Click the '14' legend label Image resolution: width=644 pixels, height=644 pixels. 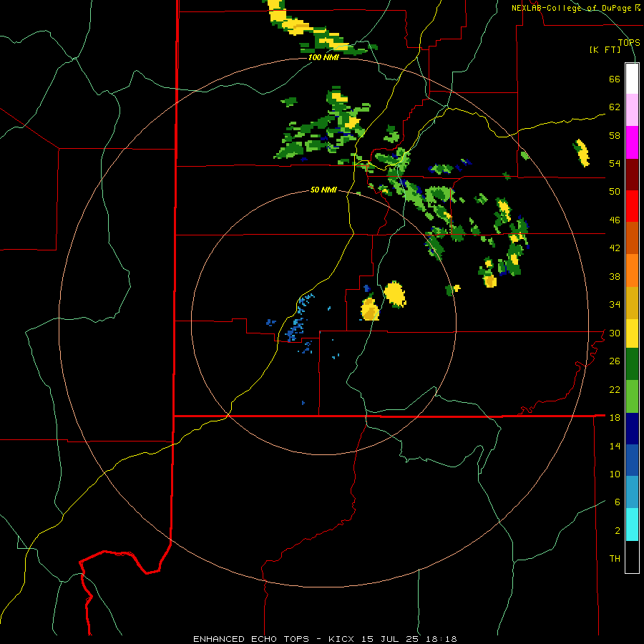(x=615, y=446)
